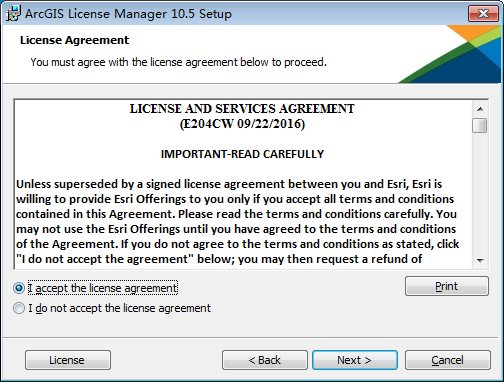Click inside the license agreement paragraph text
The height and width of the screenshot is (382, 504).
click(237, 222)
